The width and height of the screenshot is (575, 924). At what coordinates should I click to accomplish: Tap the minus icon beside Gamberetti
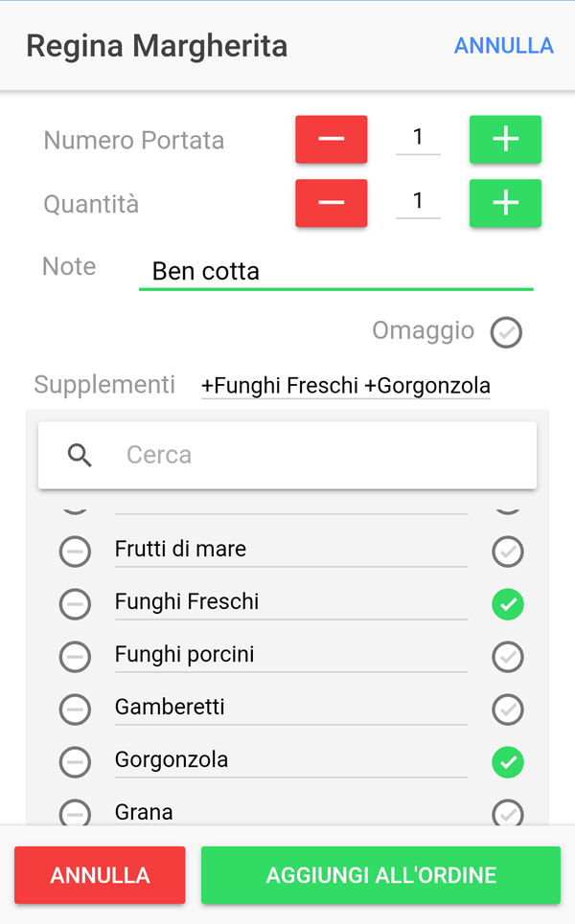(x=75, y=709)
